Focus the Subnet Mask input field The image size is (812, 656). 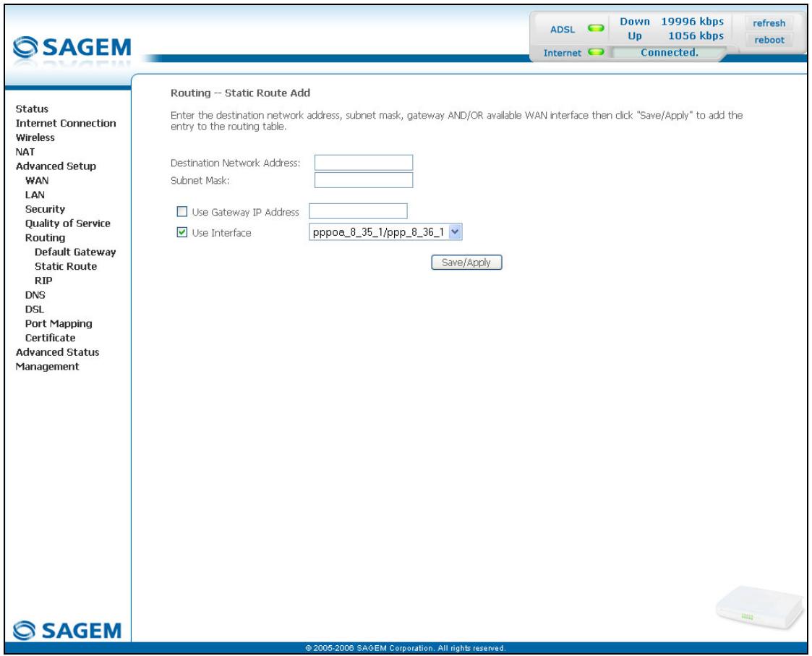[364, 180]
